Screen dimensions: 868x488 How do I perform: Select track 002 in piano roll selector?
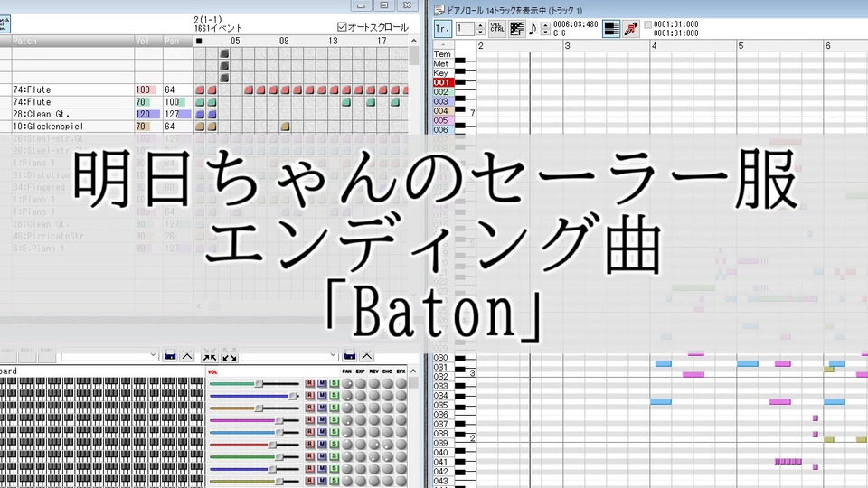coord(443,92)
